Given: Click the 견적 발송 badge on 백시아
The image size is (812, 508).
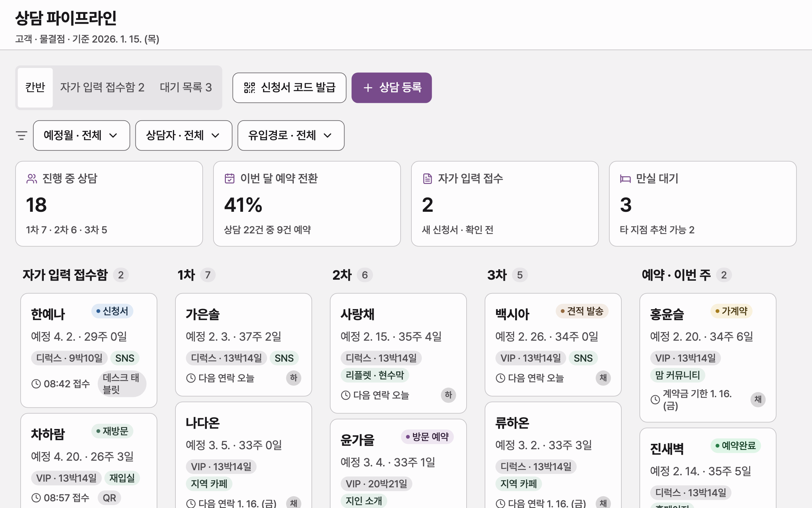Looking at the screenshot, I should [x=582, y=311].
